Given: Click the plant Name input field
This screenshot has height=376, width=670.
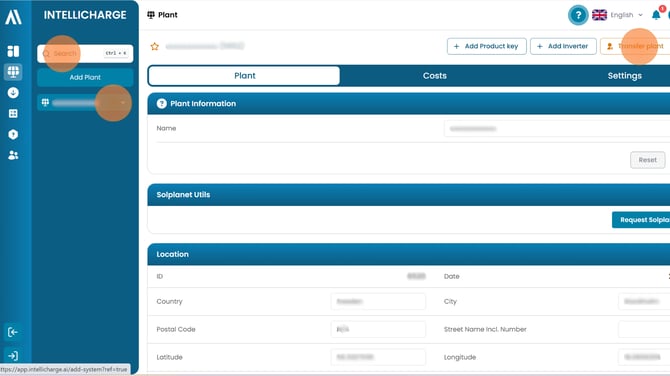Looking at the screenshot, I should pos(557,129).
